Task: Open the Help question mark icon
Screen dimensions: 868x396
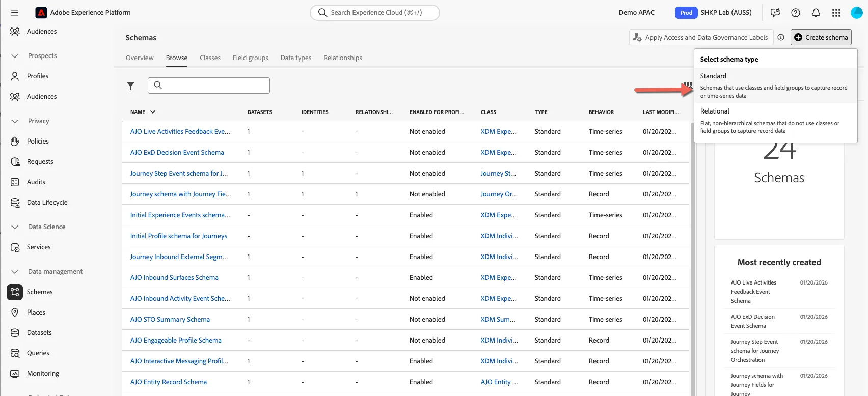Action: pyautogui.click(x=796, y=13)
